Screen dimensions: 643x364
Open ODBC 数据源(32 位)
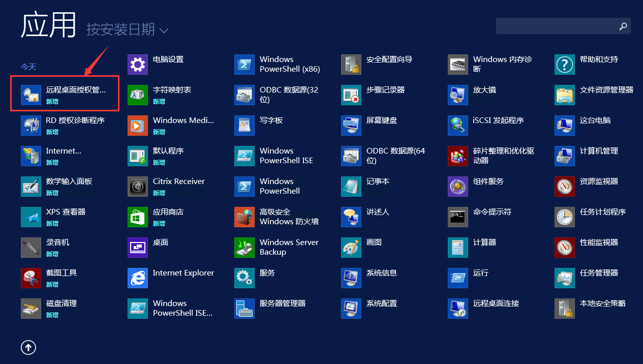coord(277,95)
